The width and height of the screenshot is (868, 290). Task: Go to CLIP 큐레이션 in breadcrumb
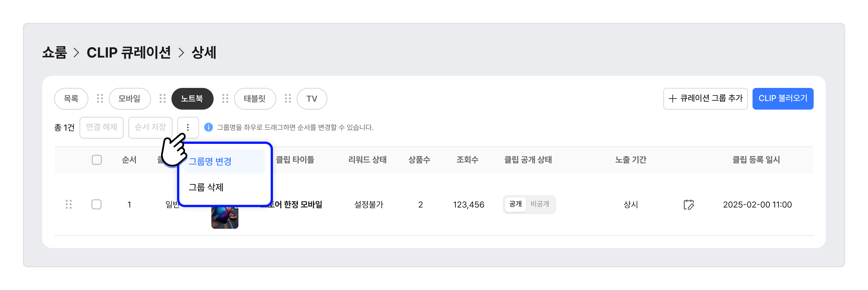(x=129, y=53)
